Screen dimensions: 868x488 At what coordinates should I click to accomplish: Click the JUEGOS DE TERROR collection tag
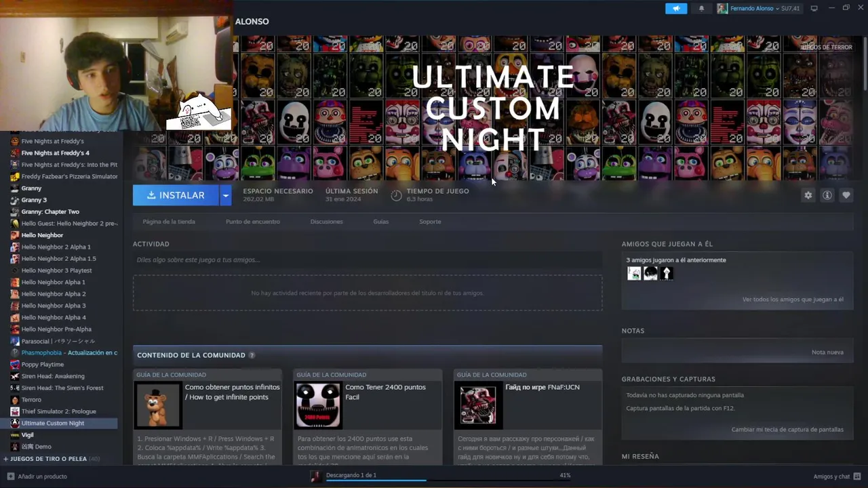tap(827, 47)
